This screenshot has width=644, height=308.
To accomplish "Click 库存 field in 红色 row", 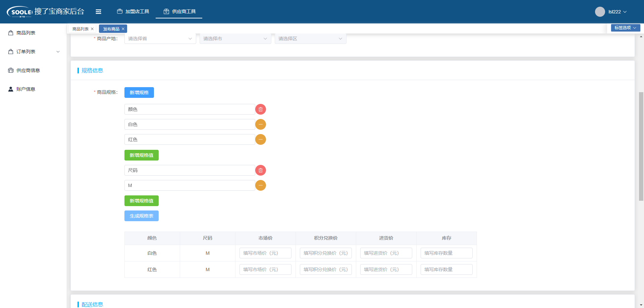I will (x=446, y=269).
